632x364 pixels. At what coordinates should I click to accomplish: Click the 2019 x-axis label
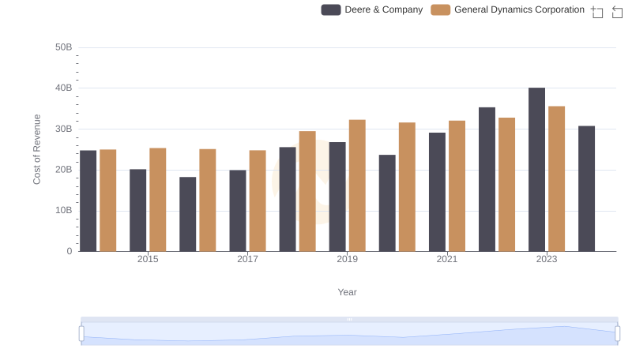(347, 259)
